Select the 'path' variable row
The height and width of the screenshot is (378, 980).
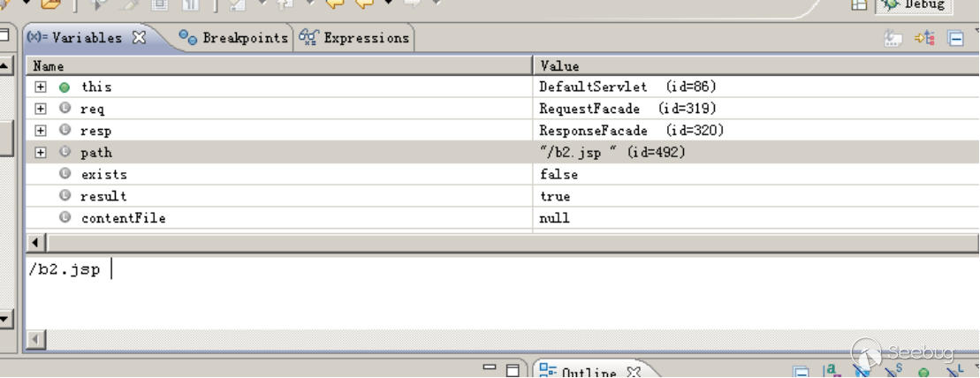pyautogui.click(x=503, y=153)
